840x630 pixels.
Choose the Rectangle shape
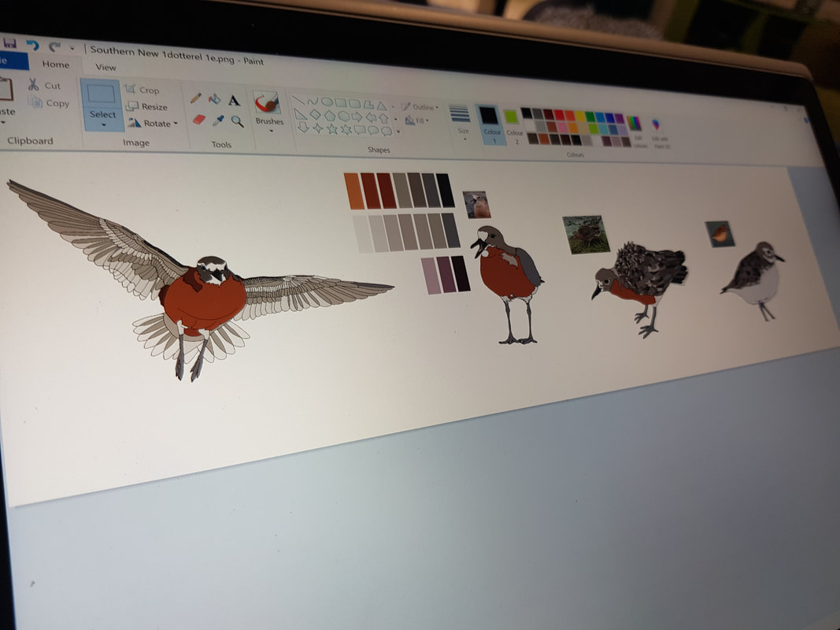click(341, 103)
